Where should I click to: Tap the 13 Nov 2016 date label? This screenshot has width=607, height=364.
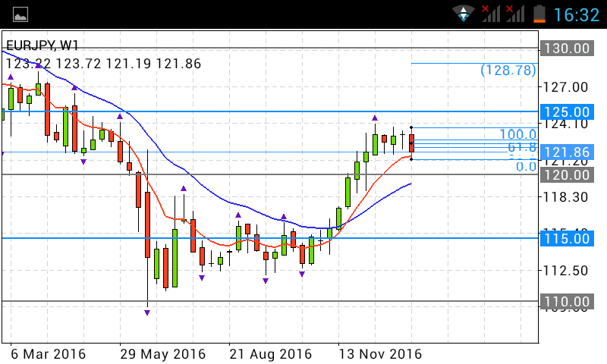[380, 354]
